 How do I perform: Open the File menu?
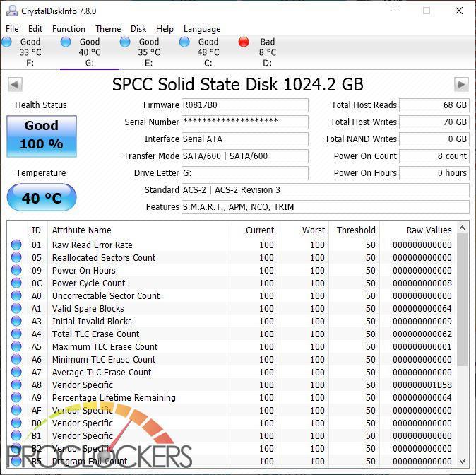12,29
